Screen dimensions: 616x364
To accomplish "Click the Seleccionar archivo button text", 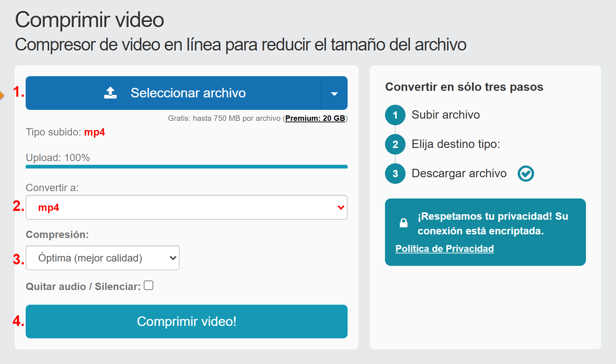I will (x=188, y=93).
